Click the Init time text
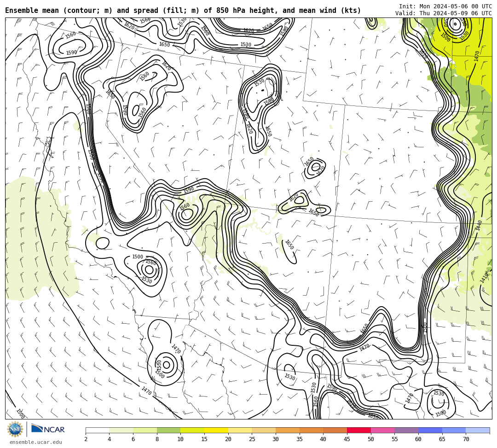The image size is (497, 448). [x=445, y=6]
